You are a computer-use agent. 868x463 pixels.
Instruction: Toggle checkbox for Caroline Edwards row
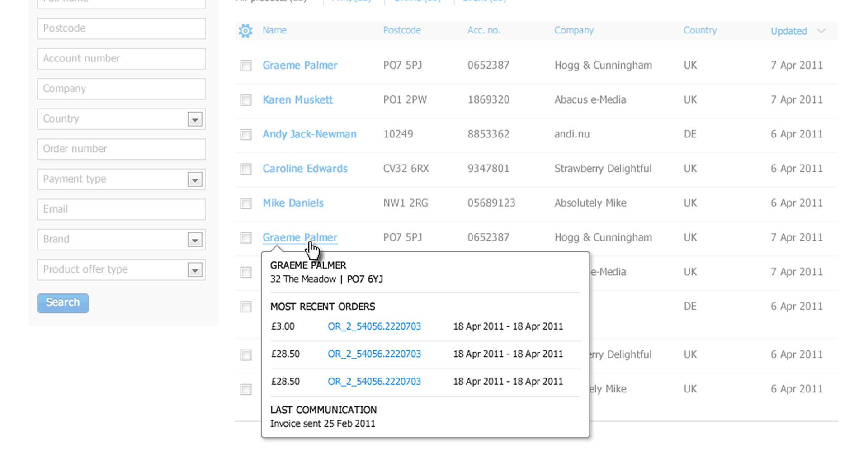pos(245,169)
